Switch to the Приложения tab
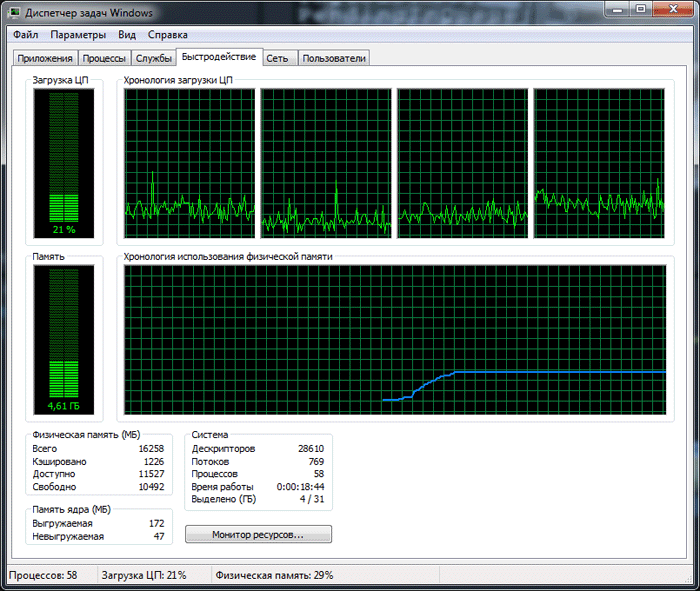Screen dimensions: 700x591 pyautogui.click(x=45, y=58)
